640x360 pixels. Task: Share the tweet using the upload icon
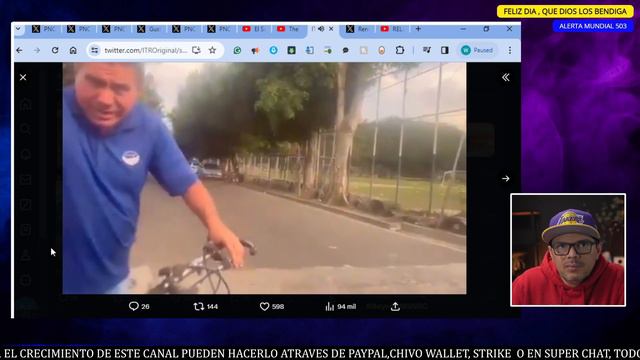coord(395,306)
